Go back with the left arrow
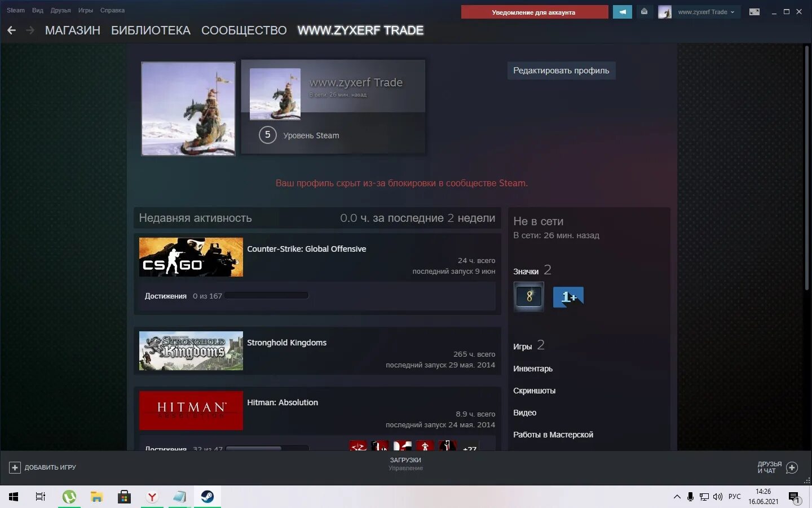Screen dimensions: 812x508 pyautogui.click(x=11, y=30)
